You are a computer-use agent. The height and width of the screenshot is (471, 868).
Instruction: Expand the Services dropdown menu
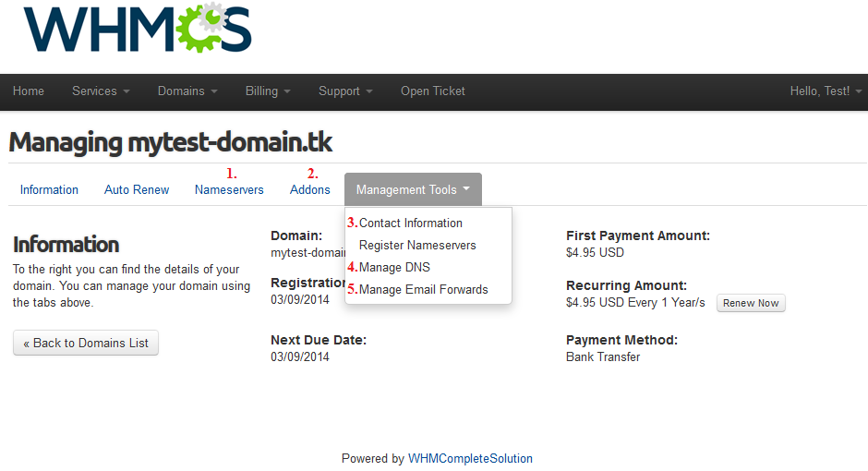[x=101, y=91]
